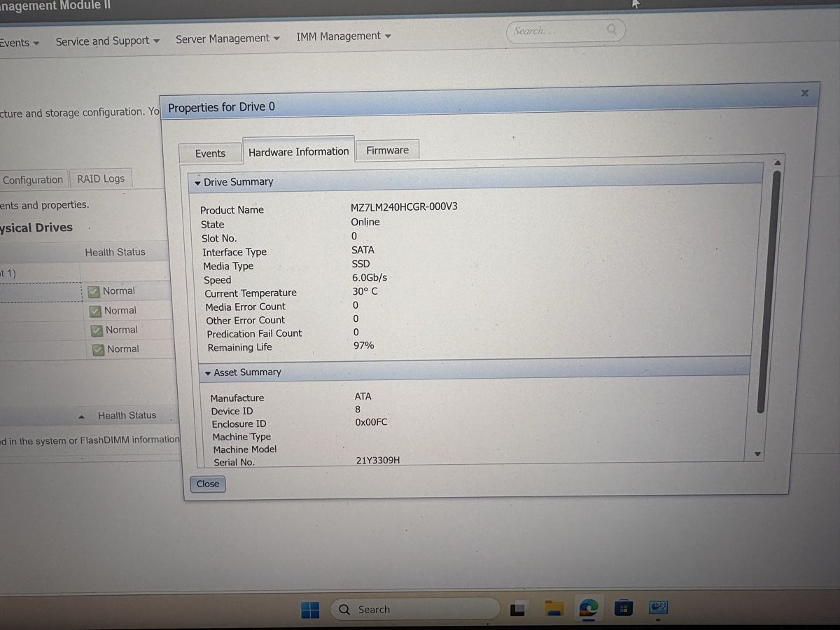The height and width of the screenshot is (630, 840).
Task: Click the Properties for Drive 0 title
Action: [x=221, y=107]
